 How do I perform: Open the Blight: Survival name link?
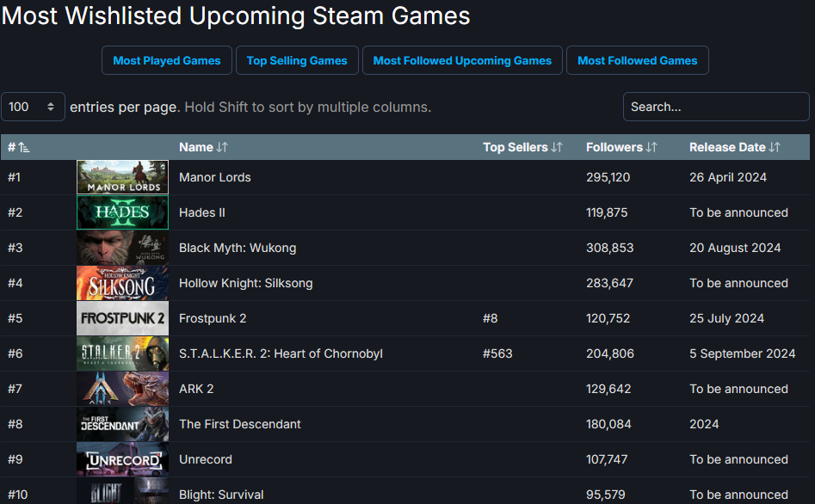coord(221,495)
